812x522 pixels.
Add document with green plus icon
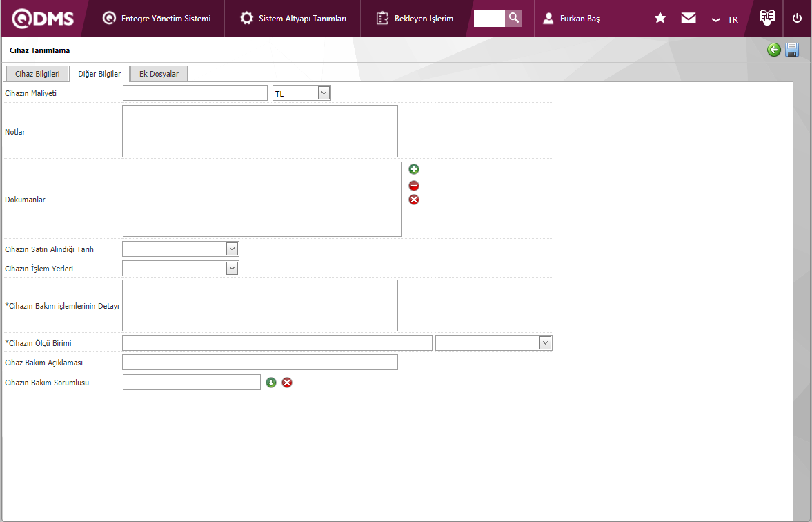pyautogui.click(x=414, y=169)
